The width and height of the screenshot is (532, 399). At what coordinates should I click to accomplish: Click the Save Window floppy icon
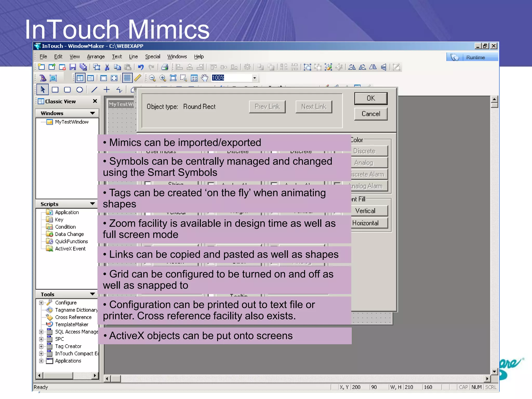[x=72, y=67]
